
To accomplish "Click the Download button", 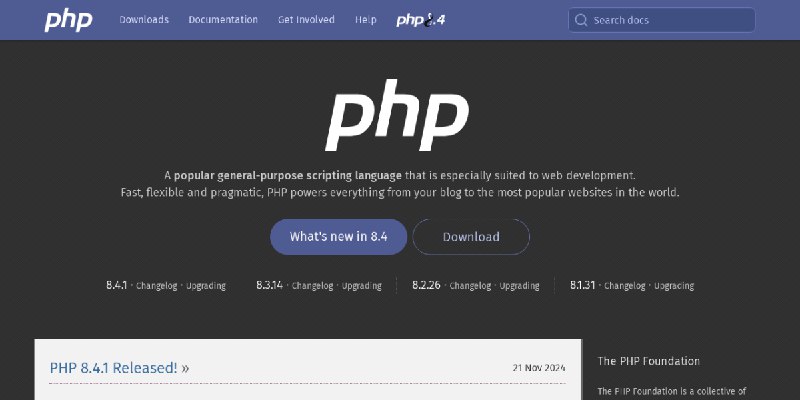I will [471, 237].
